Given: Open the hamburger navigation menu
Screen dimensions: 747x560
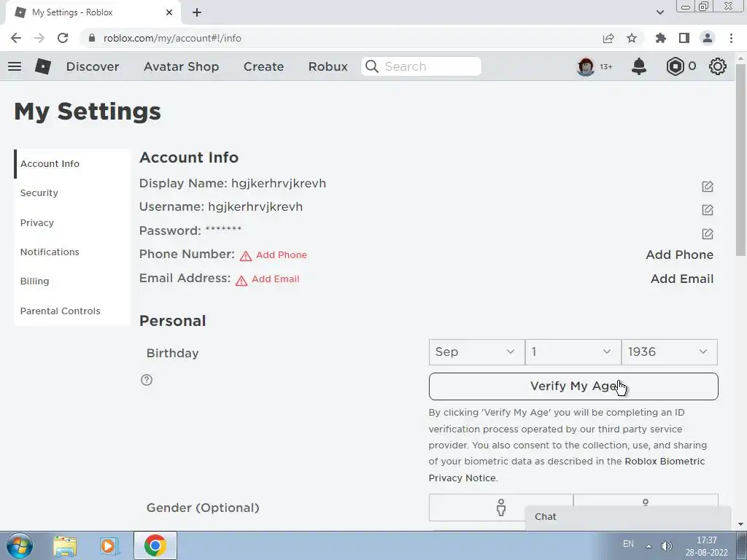Looking at the screenshot, I should coord(15,66).
